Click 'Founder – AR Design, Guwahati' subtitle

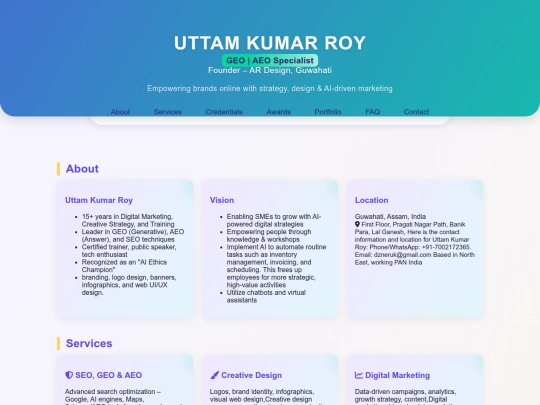click(270, 70)
